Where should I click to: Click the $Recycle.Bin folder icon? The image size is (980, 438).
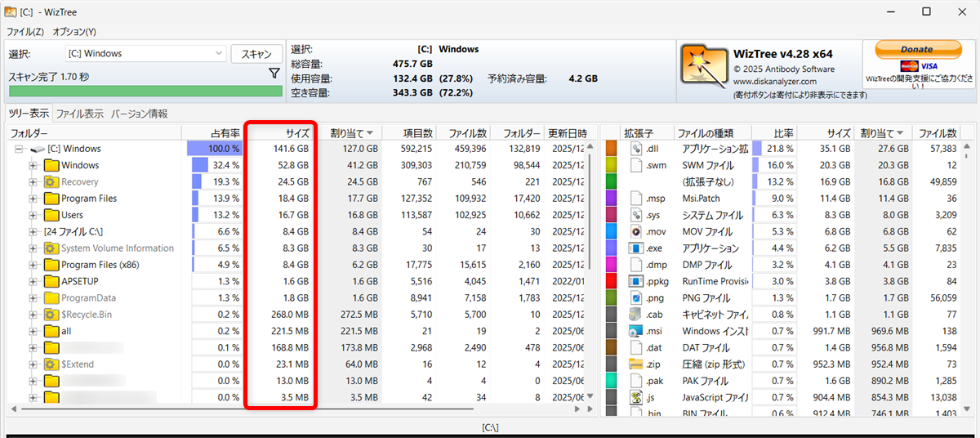tap(51, 315)
